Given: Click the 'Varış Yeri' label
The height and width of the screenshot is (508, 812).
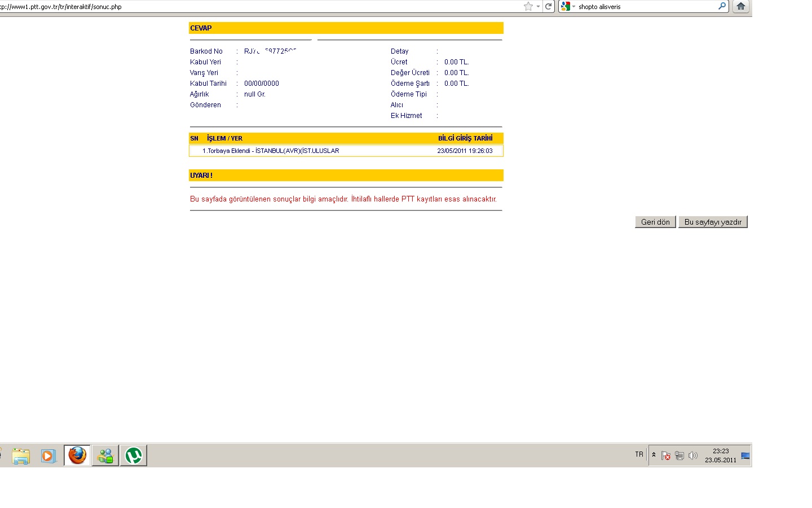Looking at the screenshot, I should click(x=204, y=73).
